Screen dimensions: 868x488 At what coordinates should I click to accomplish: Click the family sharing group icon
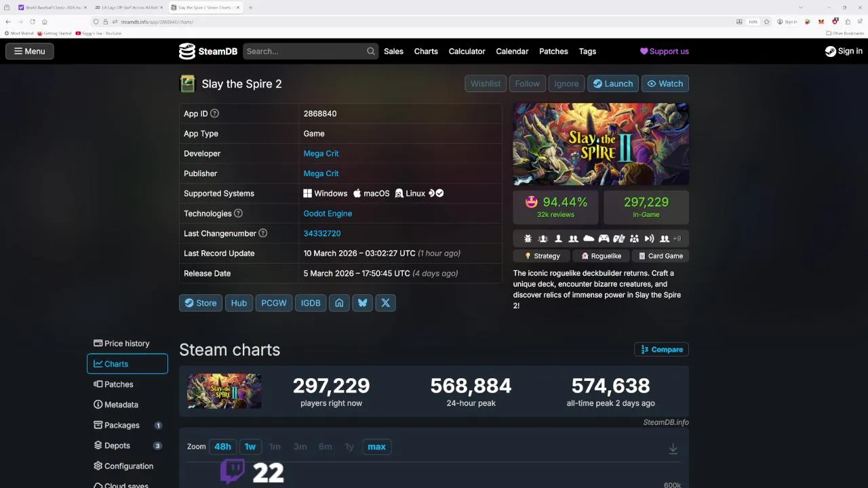(x=634, y=239)
